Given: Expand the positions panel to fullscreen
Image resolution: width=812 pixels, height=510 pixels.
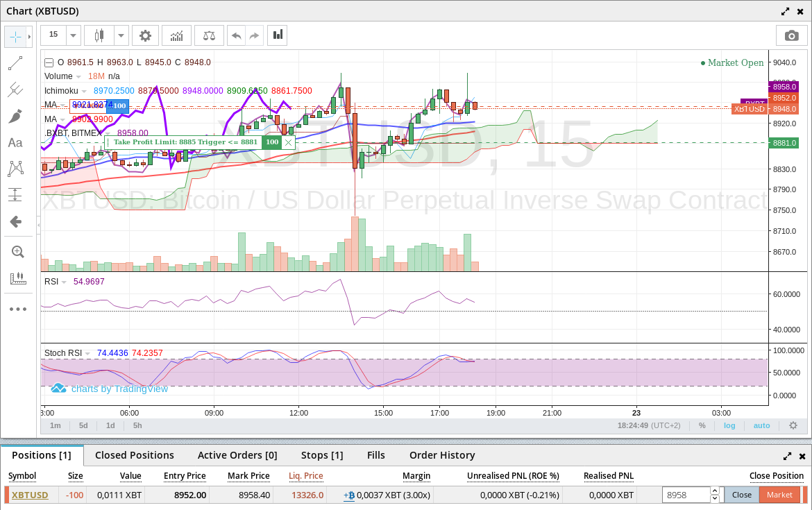Looking at the screenshot, I should point(788,456).
